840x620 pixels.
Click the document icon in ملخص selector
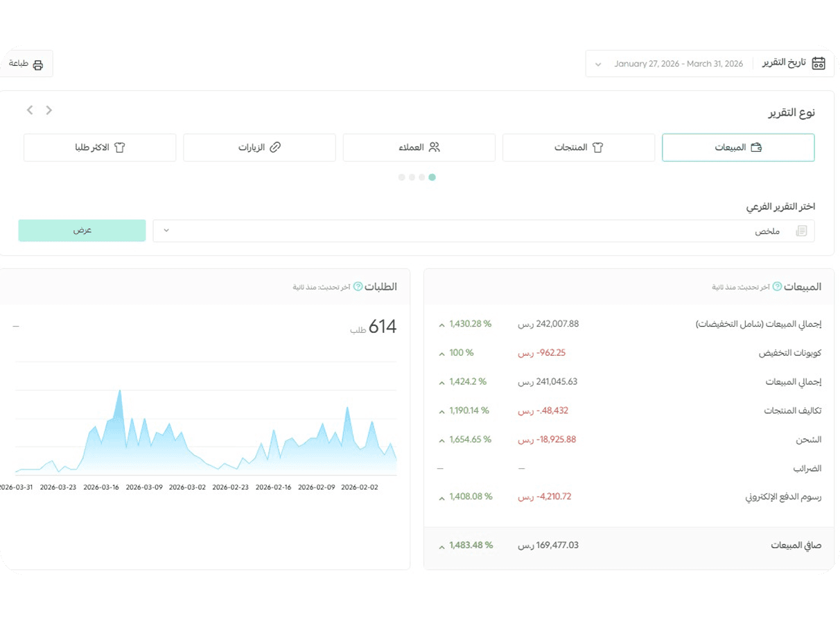pos(802,231)
